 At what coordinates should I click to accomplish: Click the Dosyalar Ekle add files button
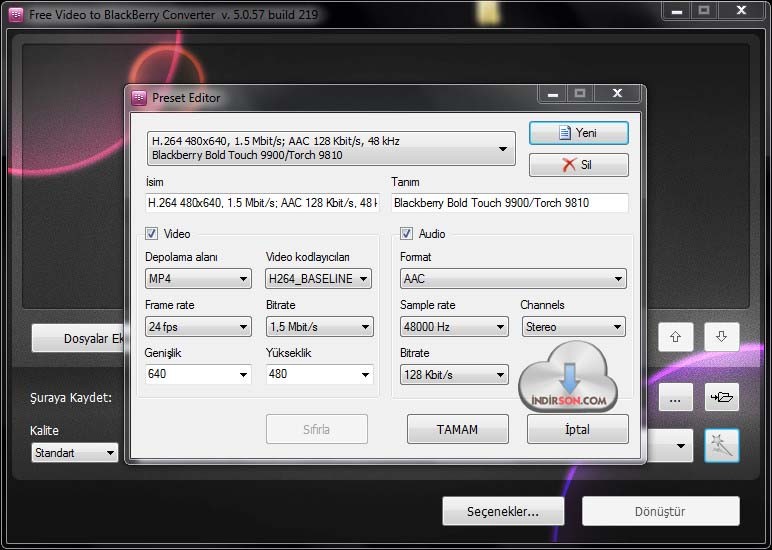pyautogui.click(x=79, y=338)
